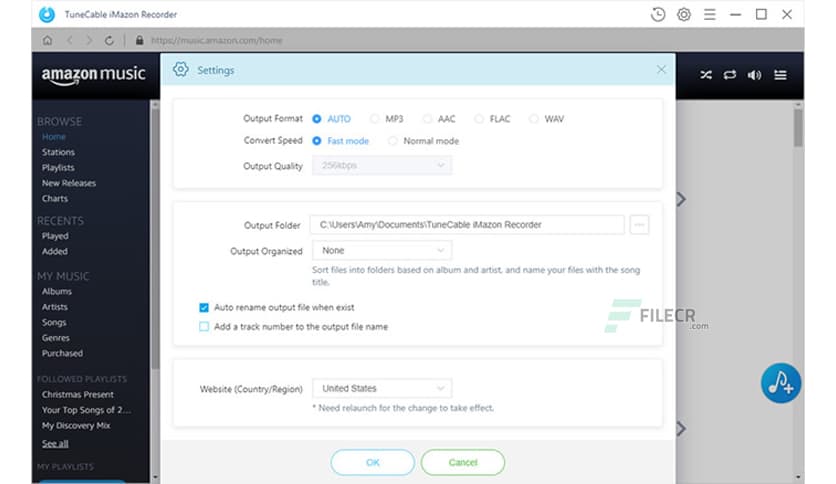Viewport: 836px width, 484px height.
Task: Open the Website Country/Region dropdown
Action: click(x=381, y=388)
